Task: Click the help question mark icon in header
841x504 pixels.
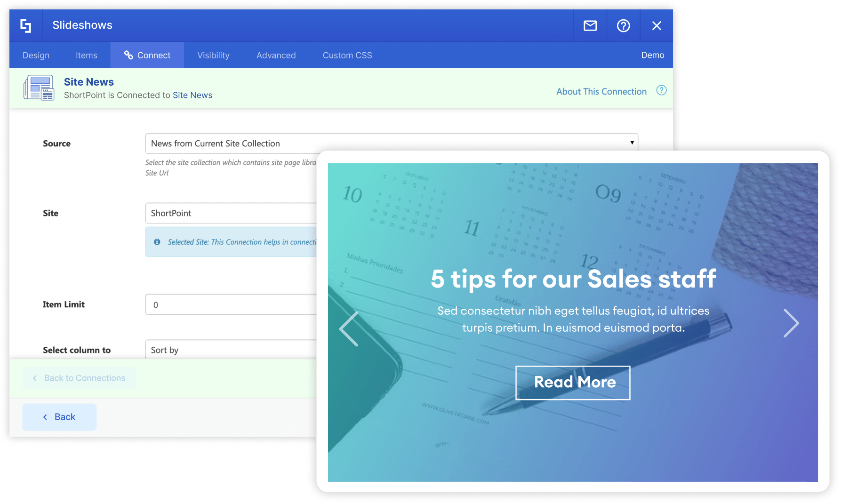Action: [x=623, y=25]
